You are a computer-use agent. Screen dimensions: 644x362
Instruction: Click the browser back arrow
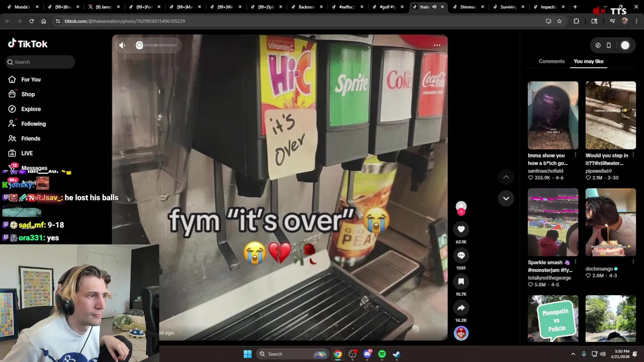click(x=7, y=21)
